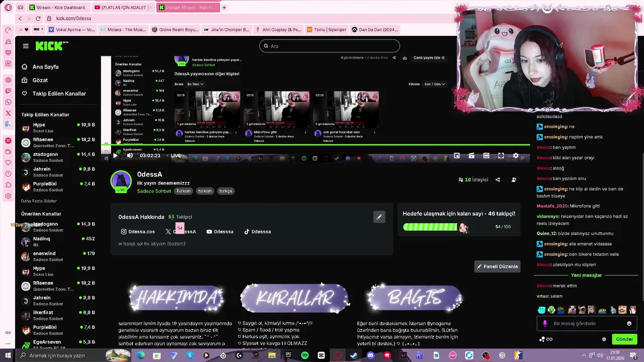644x362 pixels.
Task: Open eneswind channel in sidebar
Action: click(x=58, y=256)
